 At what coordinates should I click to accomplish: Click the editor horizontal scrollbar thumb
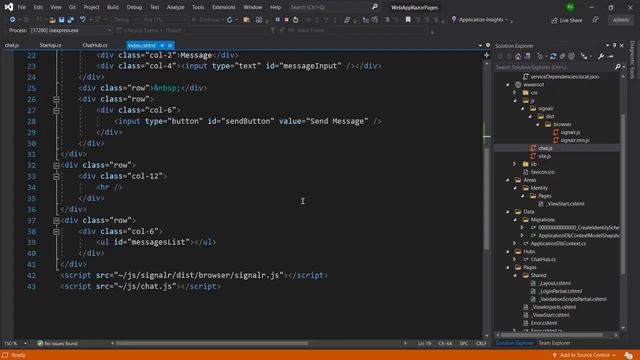click(211, 343)
